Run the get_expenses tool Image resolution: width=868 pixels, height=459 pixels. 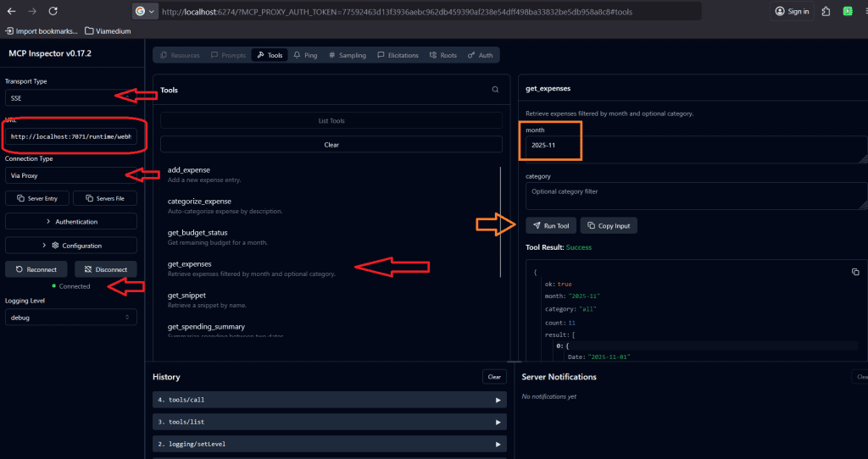[551, 226]
